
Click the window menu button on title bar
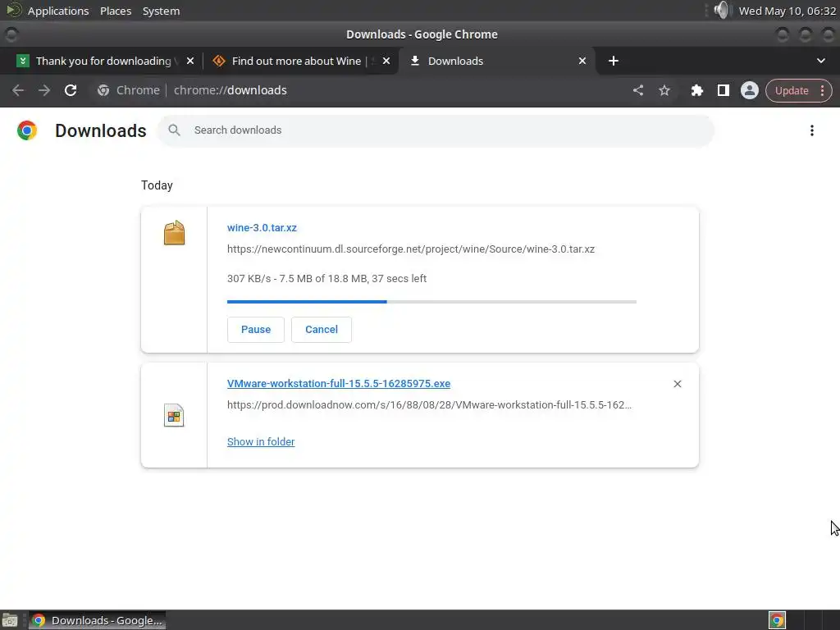tap(11, 34)
